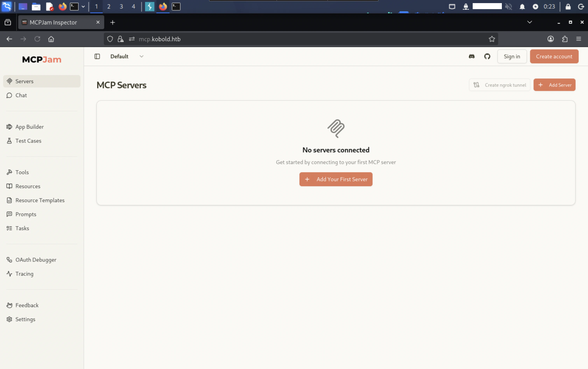Open Feedback from sidebar
The width and height of the screenshot is (588, 369).
(42, 305)
